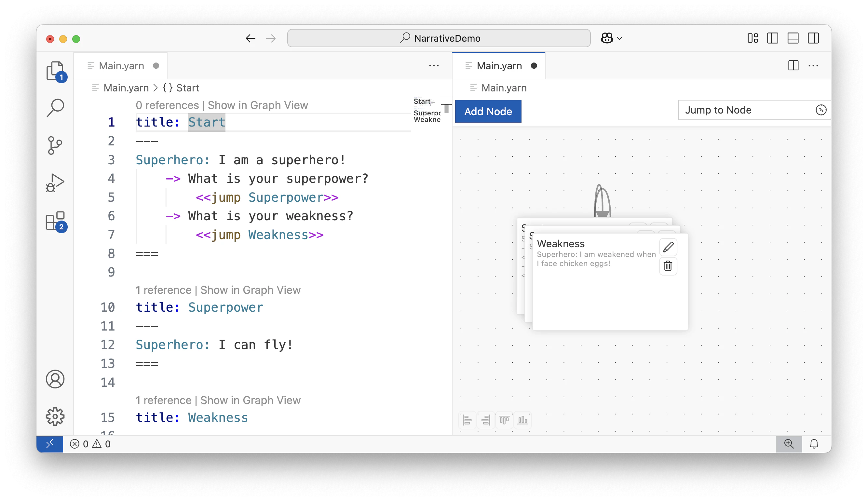Select the right Main.yarn graph view tab
The width and height of the screenshot is (868, 501).
click(x=499, y=66)
